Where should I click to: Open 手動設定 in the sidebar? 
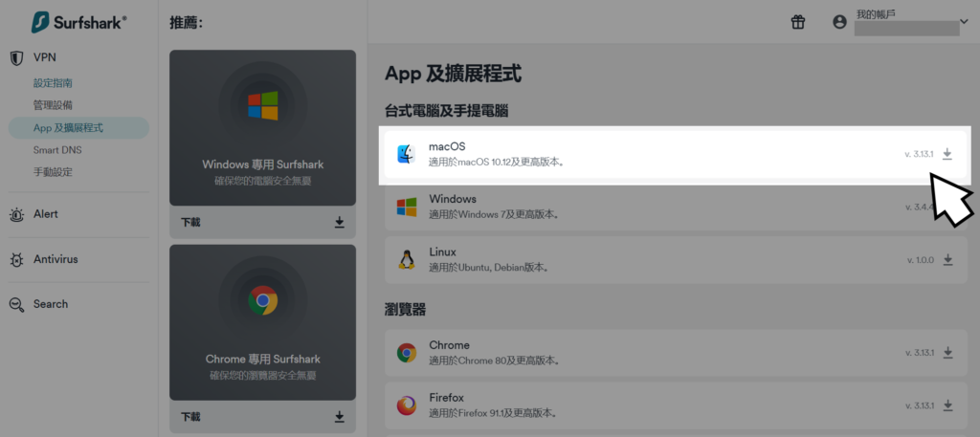coord(53,172)
